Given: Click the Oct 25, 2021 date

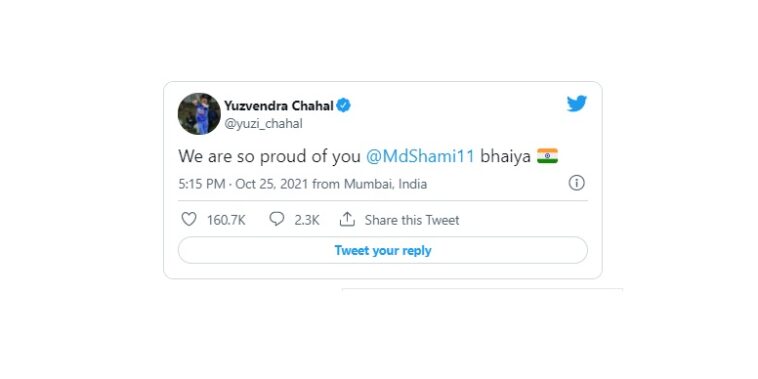Looking at the screenshot, I should coord(272,184).
